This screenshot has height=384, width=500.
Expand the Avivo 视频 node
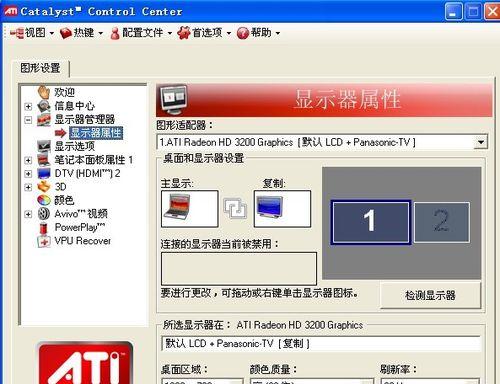point(28,214)
